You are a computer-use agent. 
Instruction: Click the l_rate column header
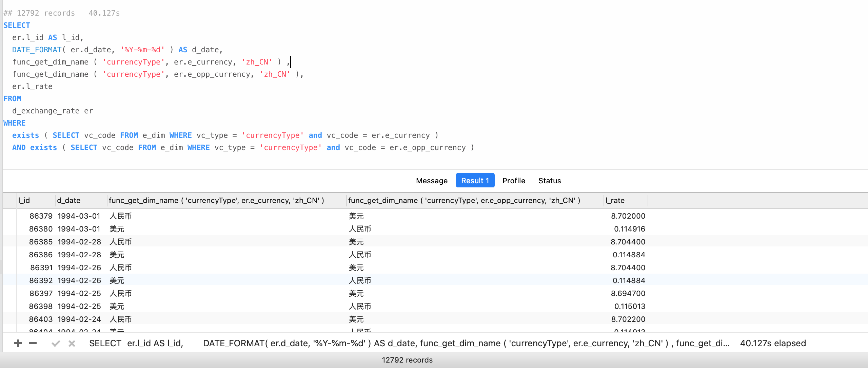pyautogui.click(x=615, y=201)
